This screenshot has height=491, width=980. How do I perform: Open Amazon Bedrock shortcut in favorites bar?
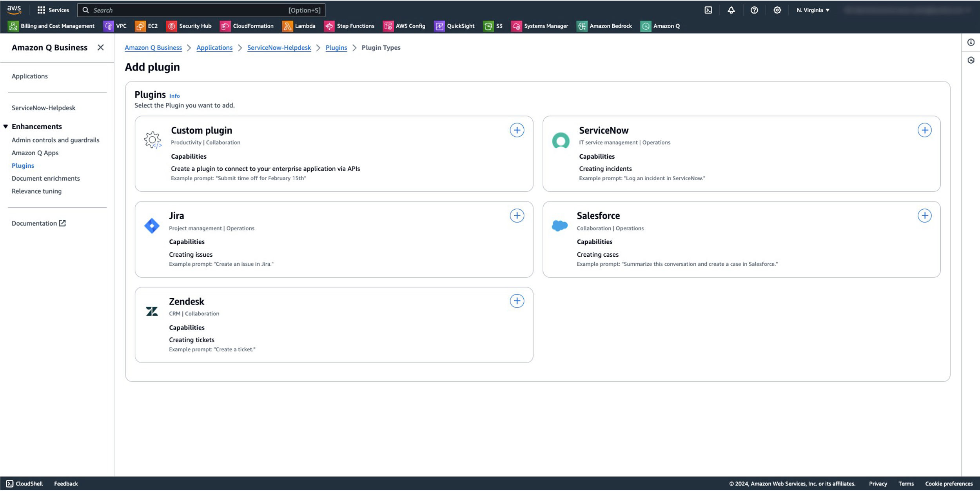pyautogui.click(x=604, y=26)
